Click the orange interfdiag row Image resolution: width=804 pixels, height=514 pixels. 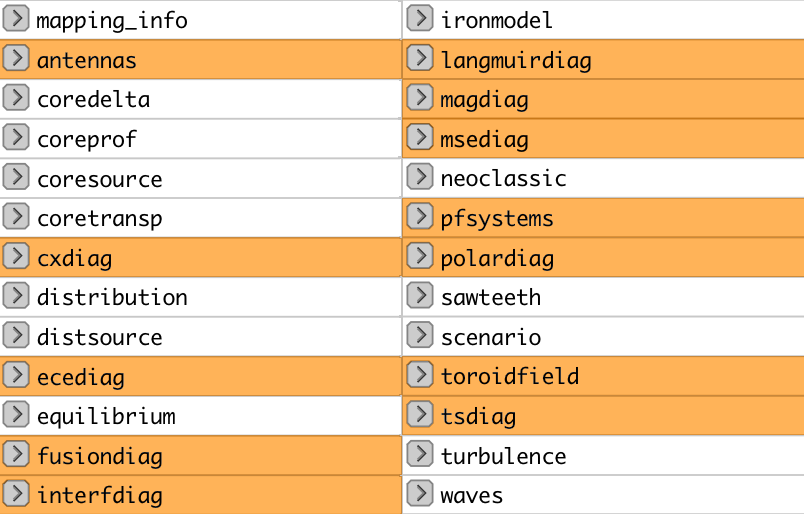pyautogui.click(x=200, y=495)
